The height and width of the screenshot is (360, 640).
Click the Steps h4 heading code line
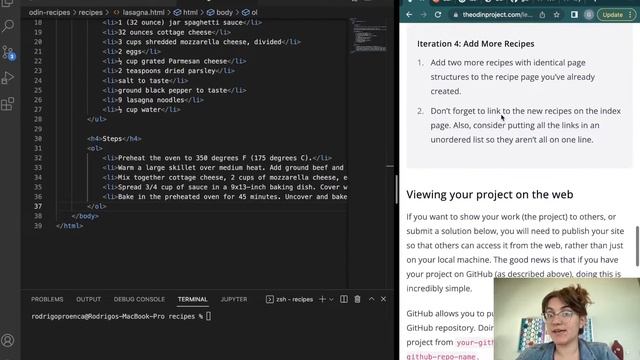coord(114,138)
